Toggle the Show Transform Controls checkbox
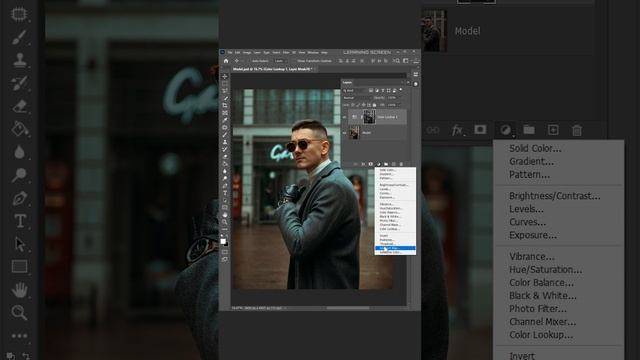640x360 pixels. point(294,61)
